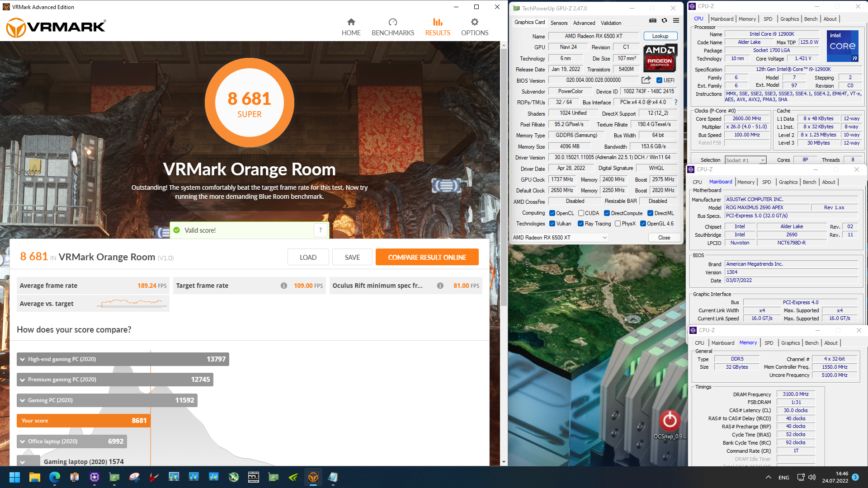Toggle the DirectCompute checkbox

607,213
